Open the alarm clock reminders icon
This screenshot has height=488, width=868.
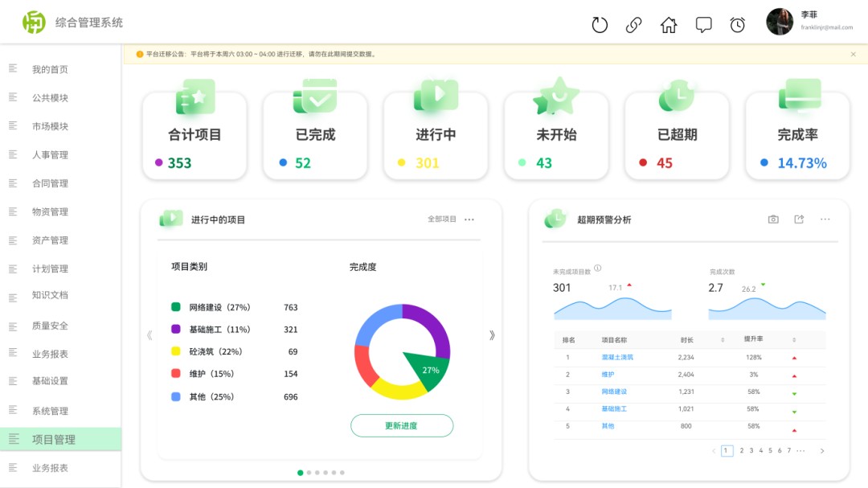[x=737, y=25]
